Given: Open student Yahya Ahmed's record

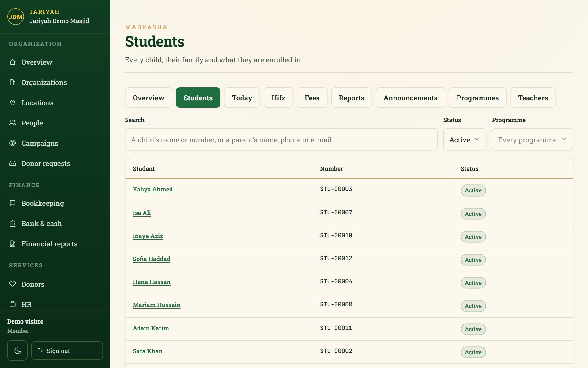Looking at the screenshot, I should (x=153, y=189).
